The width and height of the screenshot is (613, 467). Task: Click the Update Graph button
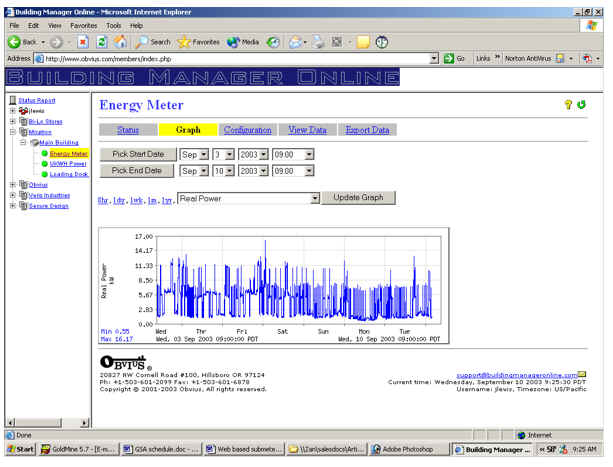pos(358,198)
